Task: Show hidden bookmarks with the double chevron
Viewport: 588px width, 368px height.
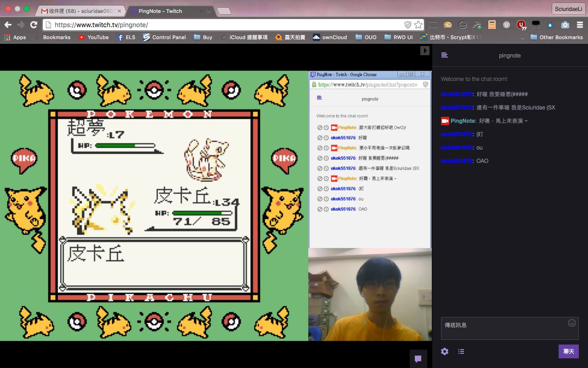Action: pyautogui.click(x=522, y=37)
